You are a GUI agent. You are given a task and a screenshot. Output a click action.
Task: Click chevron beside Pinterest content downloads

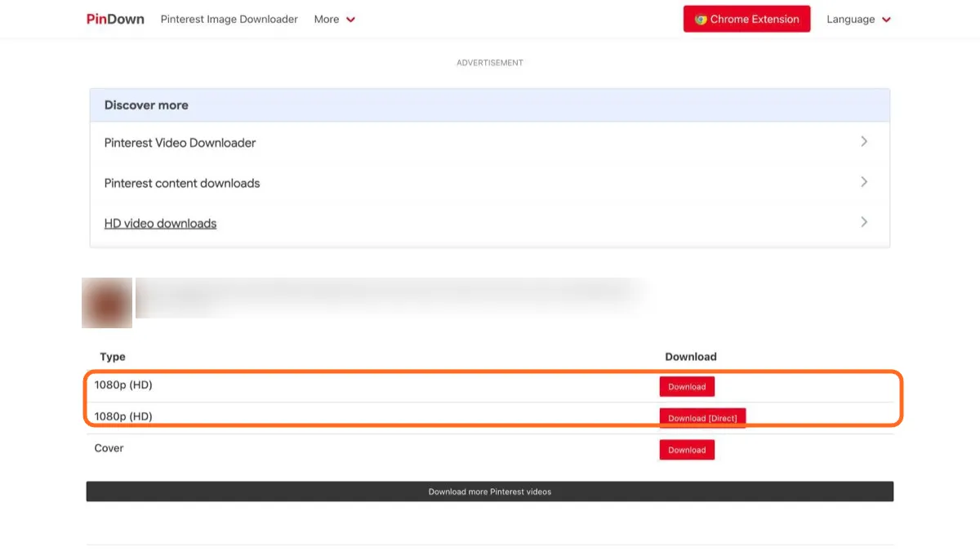[864, 181]
